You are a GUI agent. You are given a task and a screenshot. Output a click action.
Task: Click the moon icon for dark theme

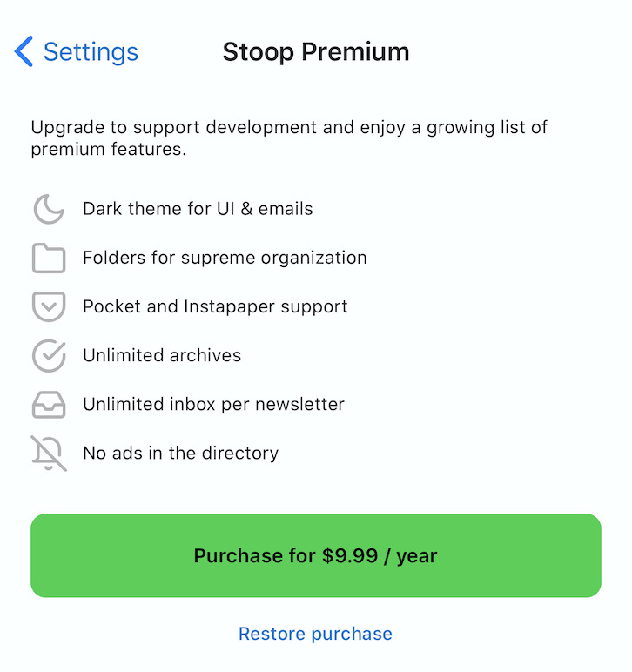pyautogui.click(x=49, y=209)
